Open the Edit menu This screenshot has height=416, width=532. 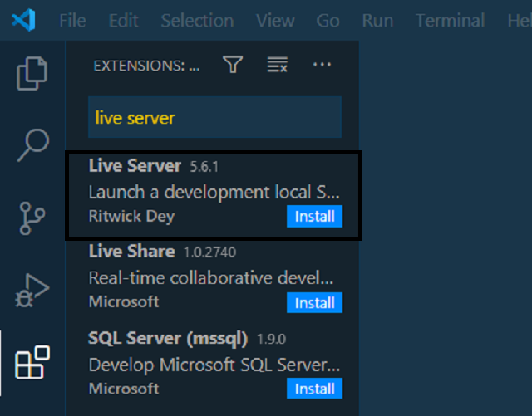(123, 20)
